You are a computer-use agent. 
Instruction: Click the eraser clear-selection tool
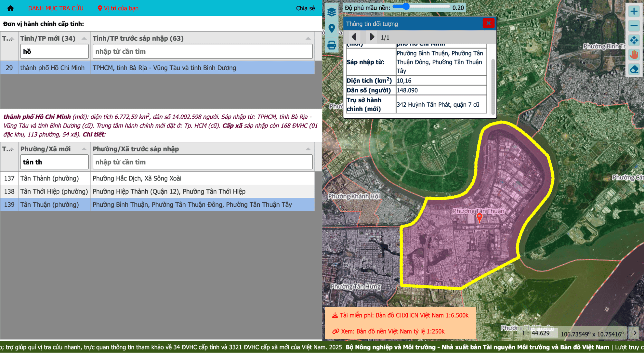(634, 69)
